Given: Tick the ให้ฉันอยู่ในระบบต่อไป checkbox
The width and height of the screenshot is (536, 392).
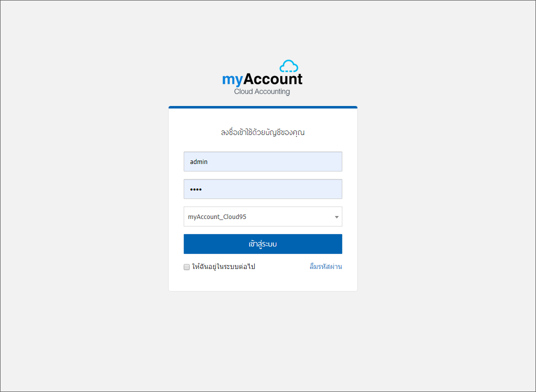Looking at the screenshot, I should tap(187, 267).
